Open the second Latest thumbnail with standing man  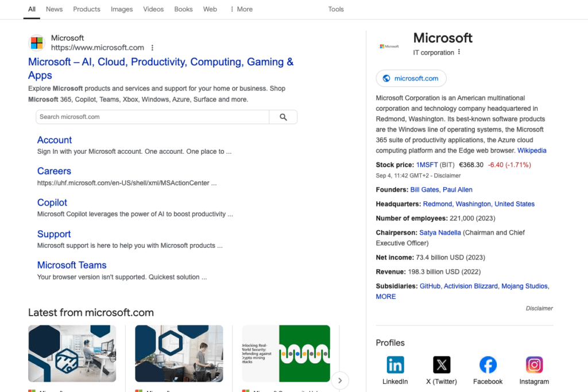pyautogui.click(x=179, y=354)
